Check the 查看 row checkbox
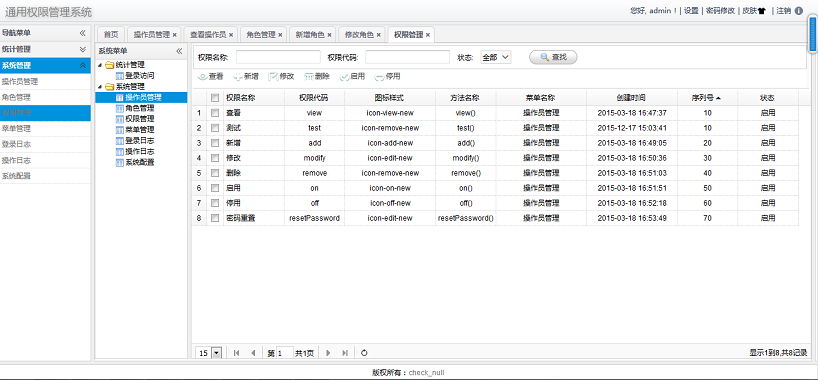This screenshot has width=818, height=380. pyautogui.click(x=215, y=113)
